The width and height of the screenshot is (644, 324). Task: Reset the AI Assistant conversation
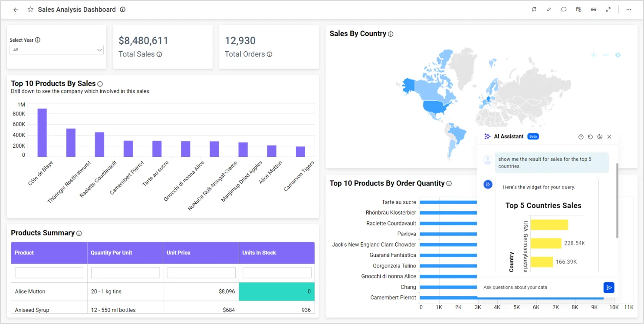(590, 137)
